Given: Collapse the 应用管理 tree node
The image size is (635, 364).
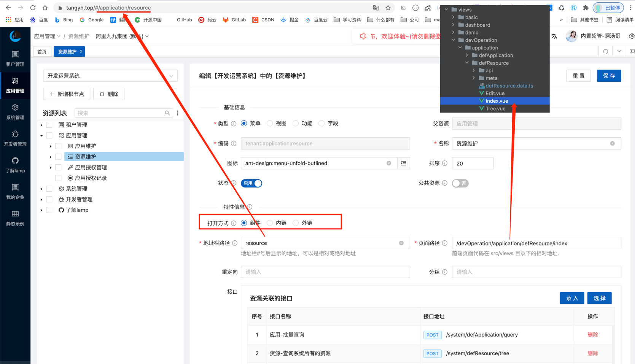Looking at the screenshot, I should pyautogui.click(x=41, y=135).
